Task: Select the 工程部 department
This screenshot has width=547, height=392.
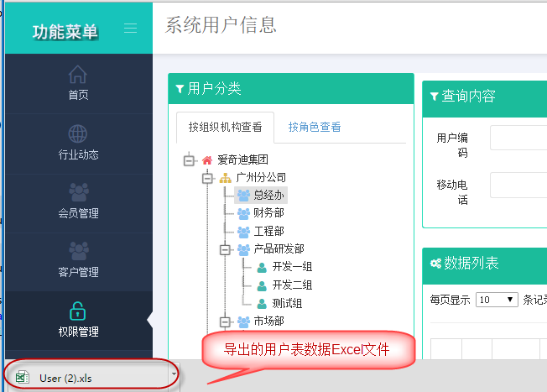Action: coord(268,231)
